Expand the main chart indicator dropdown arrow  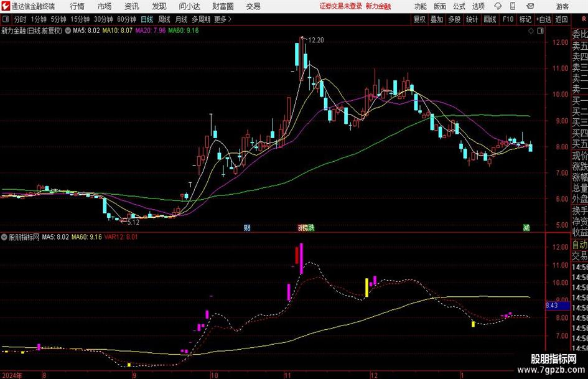point(68,30)
